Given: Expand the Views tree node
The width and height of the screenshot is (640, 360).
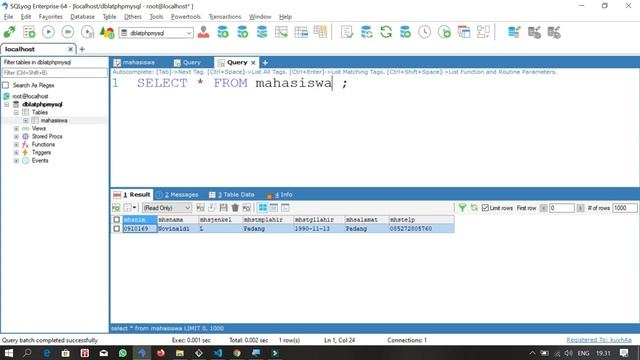Looking at the screenshot, I should coord(16,129).
